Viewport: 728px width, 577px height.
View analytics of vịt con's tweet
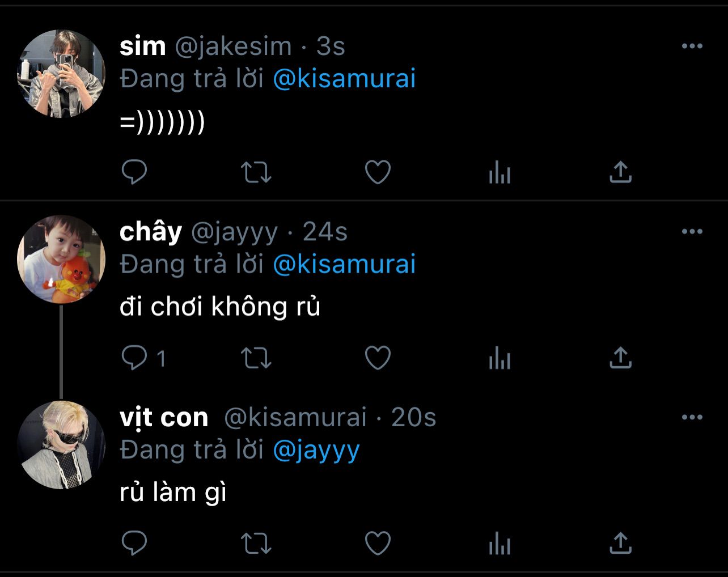coord(500,544)
